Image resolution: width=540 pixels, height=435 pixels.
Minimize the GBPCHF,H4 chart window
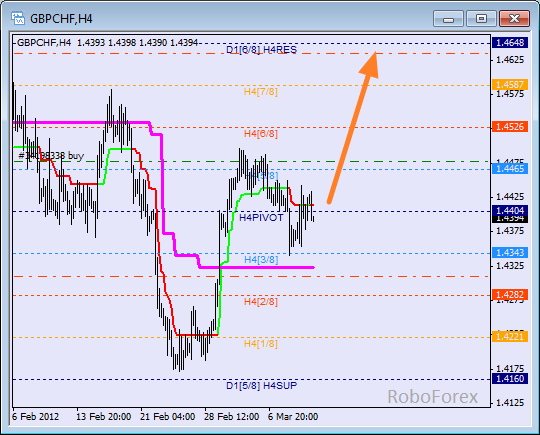448,19
